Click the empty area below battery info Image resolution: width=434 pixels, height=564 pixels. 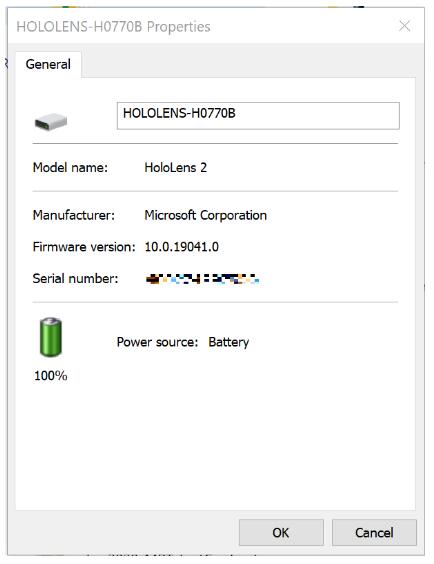pos(216,446)
